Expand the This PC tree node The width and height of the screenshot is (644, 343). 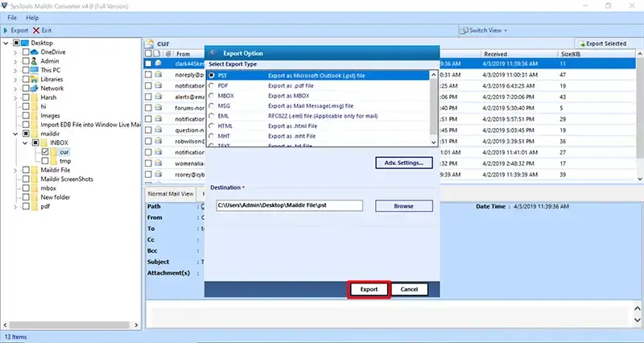pos(15,70)
